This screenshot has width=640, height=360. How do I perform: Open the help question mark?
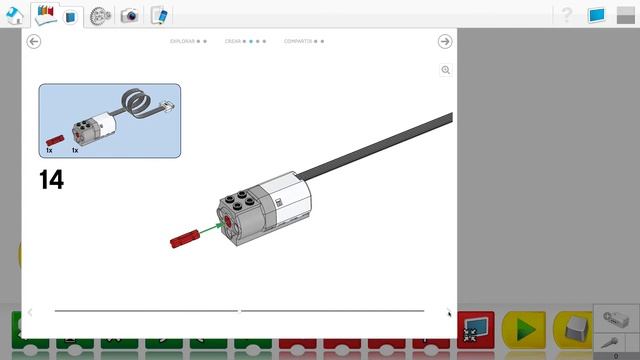[566, 15]
